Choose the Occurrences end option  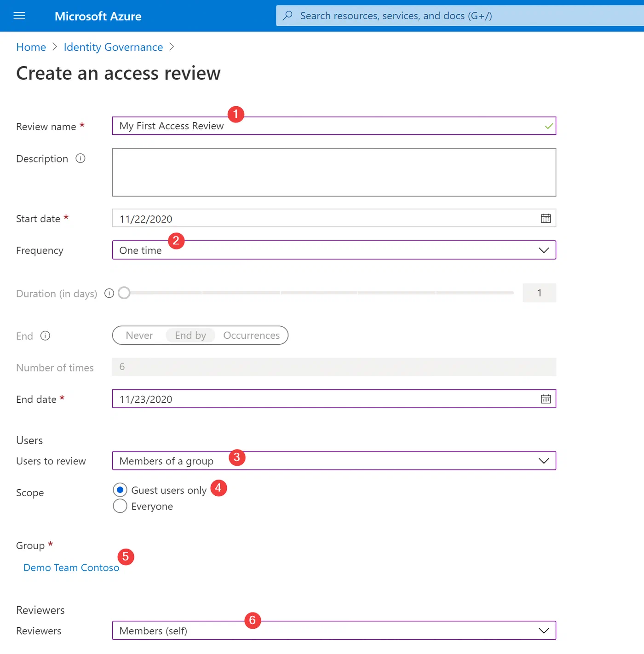(252, 335)
